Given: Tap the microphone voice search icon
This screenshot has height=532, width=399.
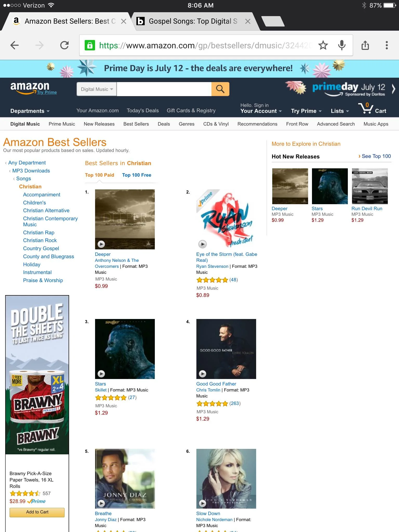Looking at the screenshot, I should [342, 45].
